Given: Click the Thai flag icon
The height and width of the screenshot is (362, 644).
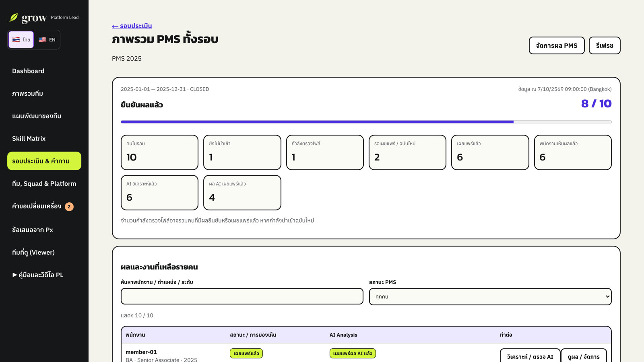Looking at the screenshot, I should [16, 40].
